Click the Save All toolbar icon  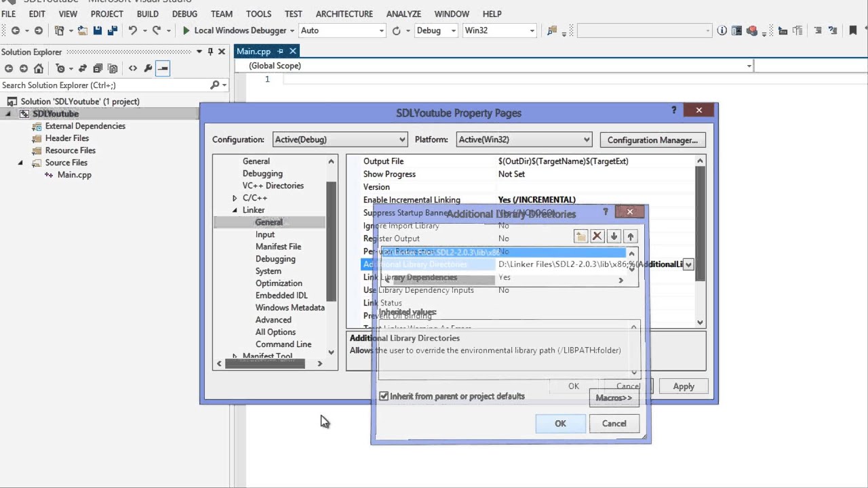[113, 30]
